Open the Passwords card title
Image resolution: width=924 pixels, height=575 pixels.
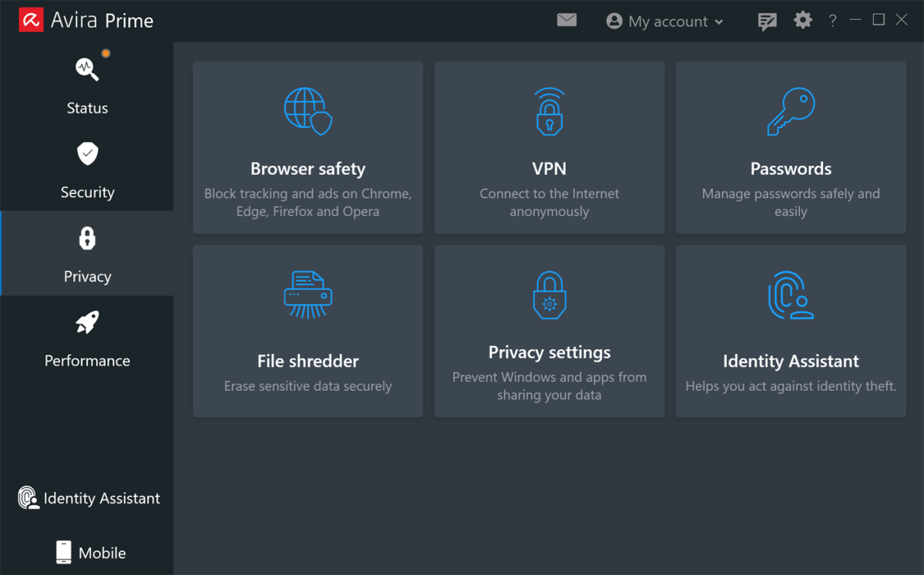pyautogui.click(x=791, y=169)
